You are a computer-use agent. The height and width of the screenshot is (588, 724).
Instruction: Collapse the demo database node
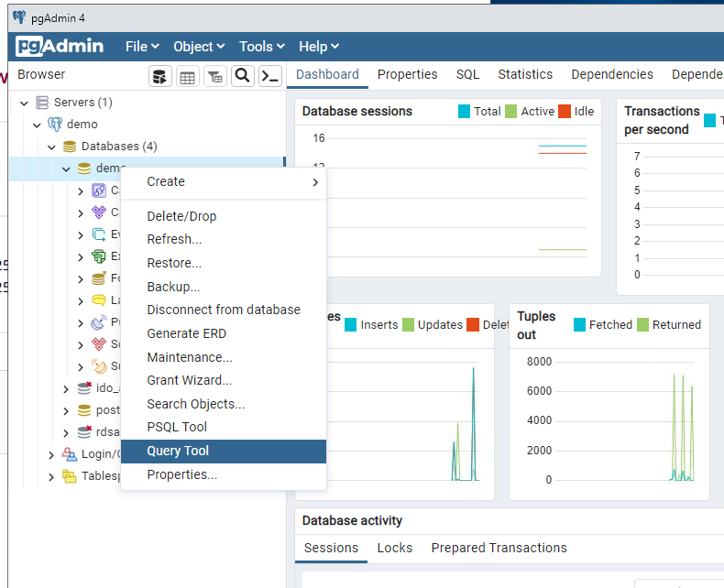[x=67, y=169]
